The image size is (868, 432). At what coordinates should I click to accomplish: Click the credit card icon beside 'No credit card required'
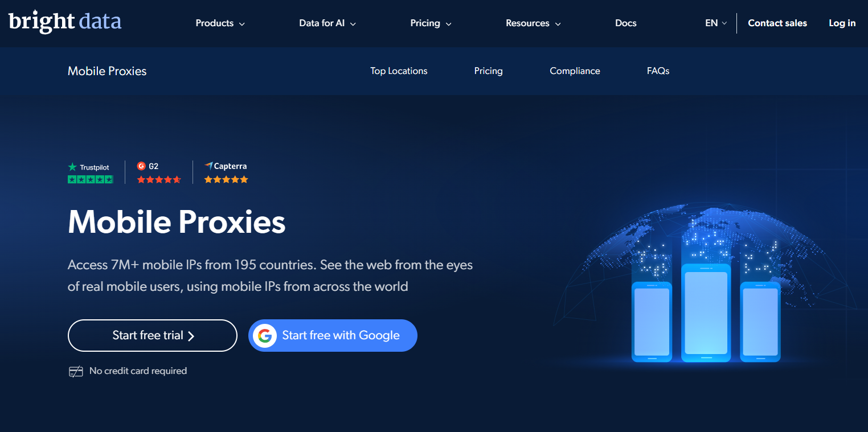tap(76, 372)
